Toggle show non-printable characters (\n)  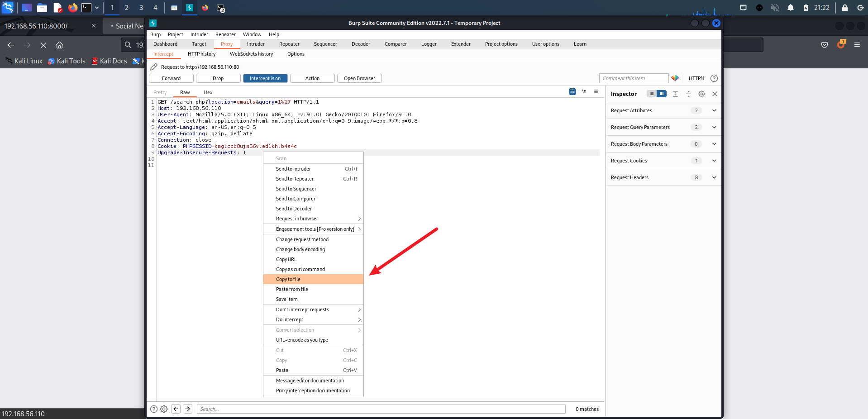pyautogui.click(x=584, y=91)
